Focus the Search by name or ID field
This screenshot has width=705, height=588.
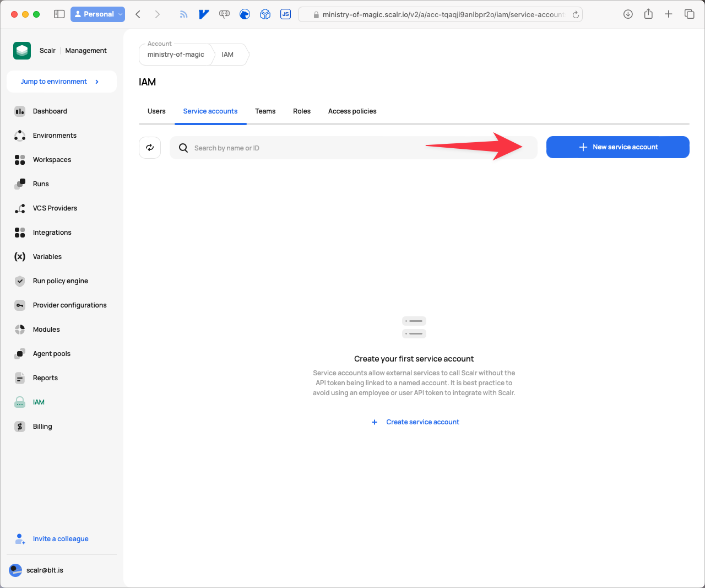pyautogui.click(x=354, y=148)
